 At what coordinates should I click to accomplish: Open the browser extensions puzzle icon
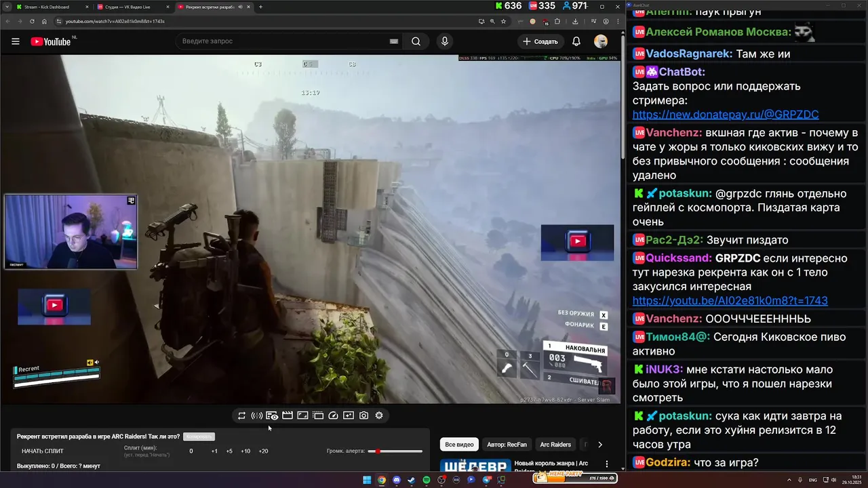(x=557, y=21)
